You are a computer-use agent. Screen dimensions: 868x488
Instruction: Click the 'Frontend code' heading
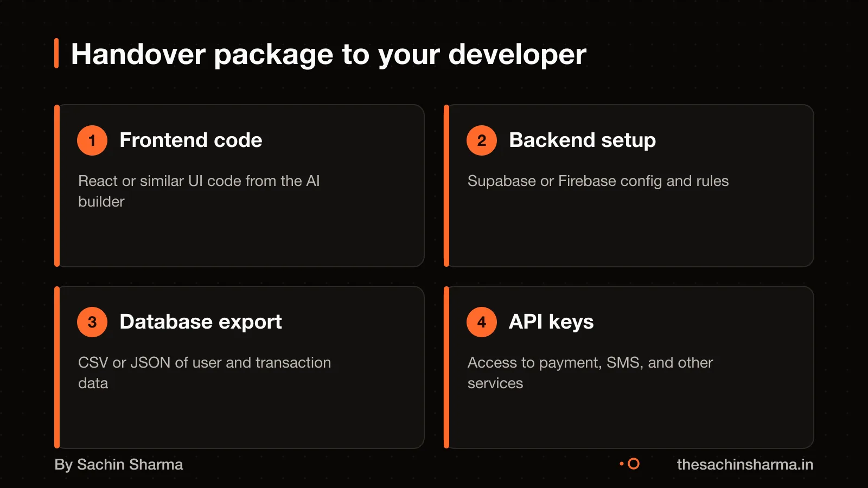(191, 140)
